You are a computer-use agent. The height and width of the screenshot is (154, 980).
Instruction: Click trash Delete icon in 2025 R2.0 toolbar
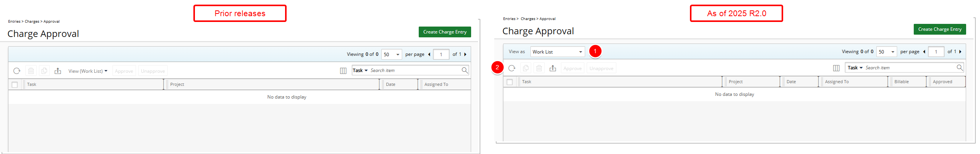539,68
